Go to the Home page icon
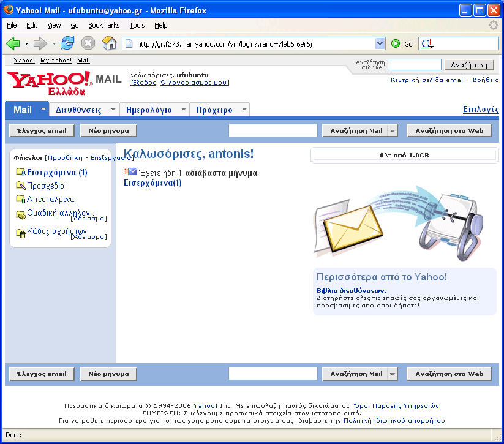 tap(109, 43)
